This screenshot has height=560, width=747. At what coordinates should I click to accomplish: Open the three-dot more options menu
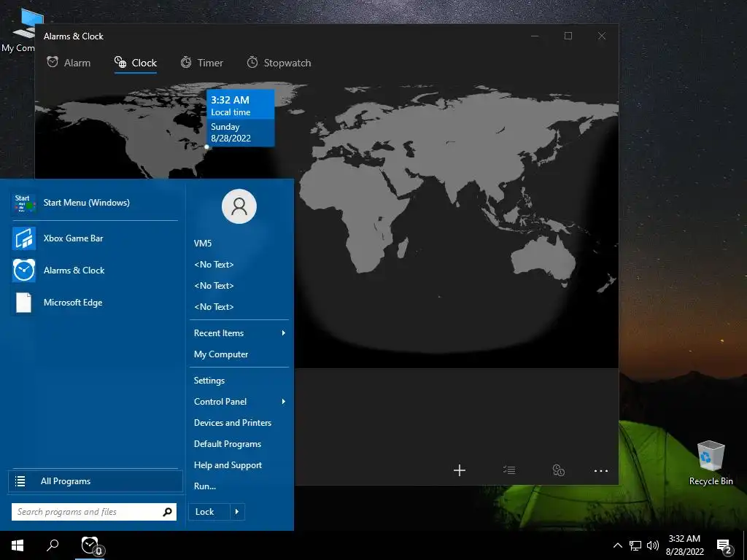(601, 471)
